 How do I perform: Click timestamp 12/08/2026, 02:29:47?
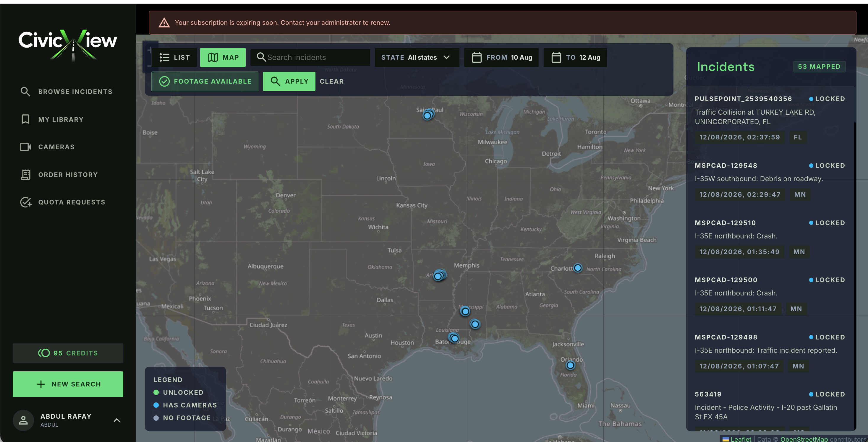tap(740, 195)
